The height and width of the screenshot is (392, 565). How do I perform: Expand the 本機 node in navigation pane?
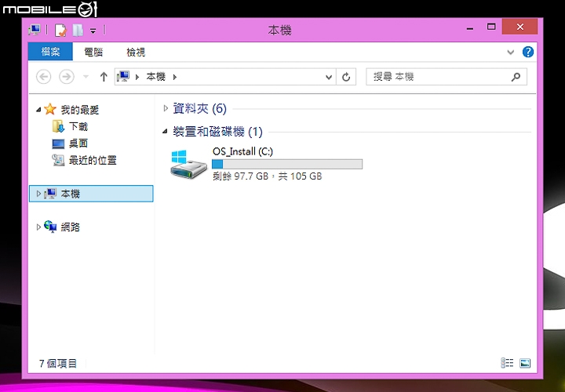pos(38,194)
